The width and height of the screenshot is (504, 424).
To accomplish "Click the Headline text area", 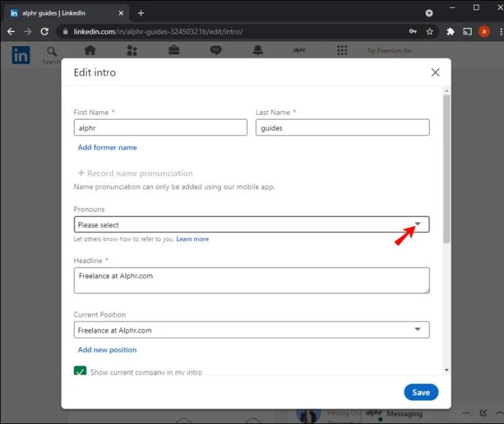I will (x=251, y=280).
